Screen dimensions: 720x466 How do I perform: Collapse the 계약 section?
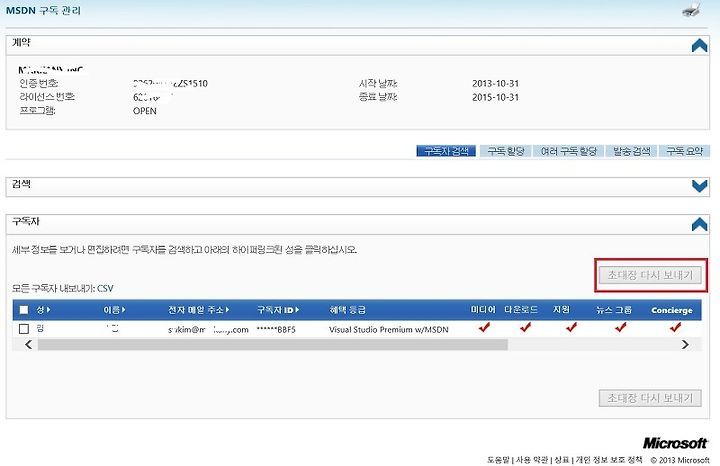click(x=699, y=45)
